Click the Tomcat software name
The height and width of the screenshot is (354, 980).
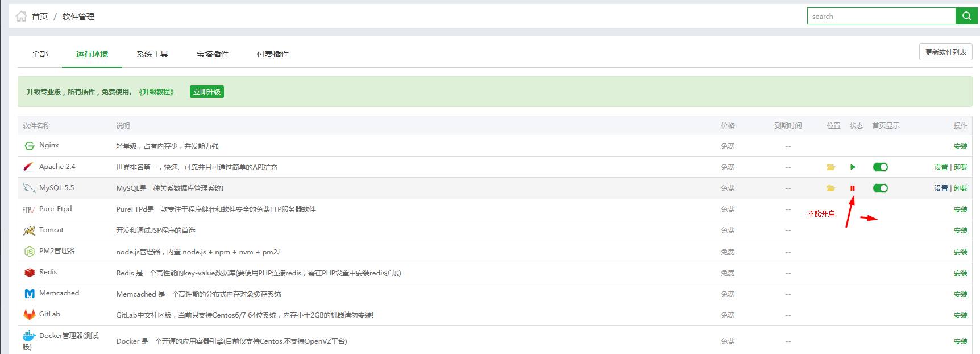[51, 230]
